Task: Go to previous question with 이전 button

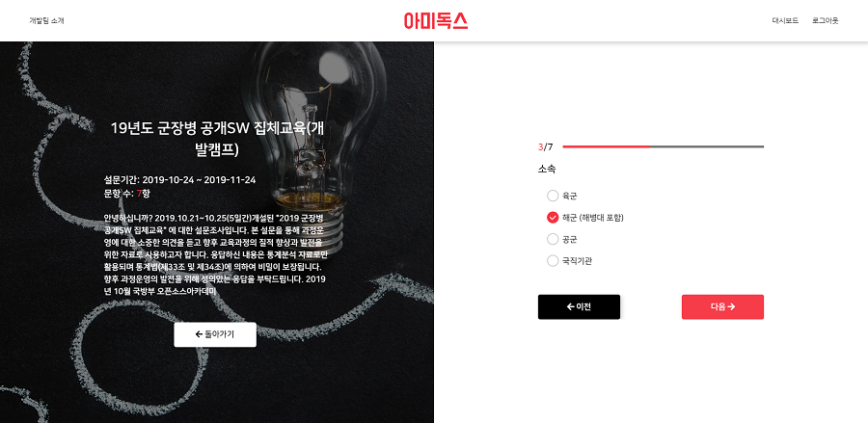Action: point(579,306)
